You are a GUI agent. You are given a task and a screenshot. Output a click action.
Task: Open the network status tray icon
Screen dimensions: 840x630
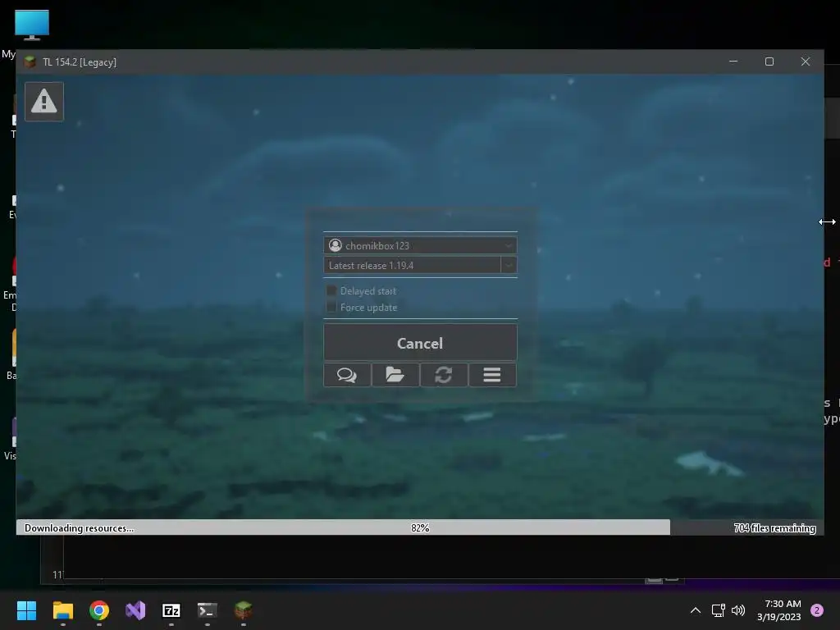[718, 610]
